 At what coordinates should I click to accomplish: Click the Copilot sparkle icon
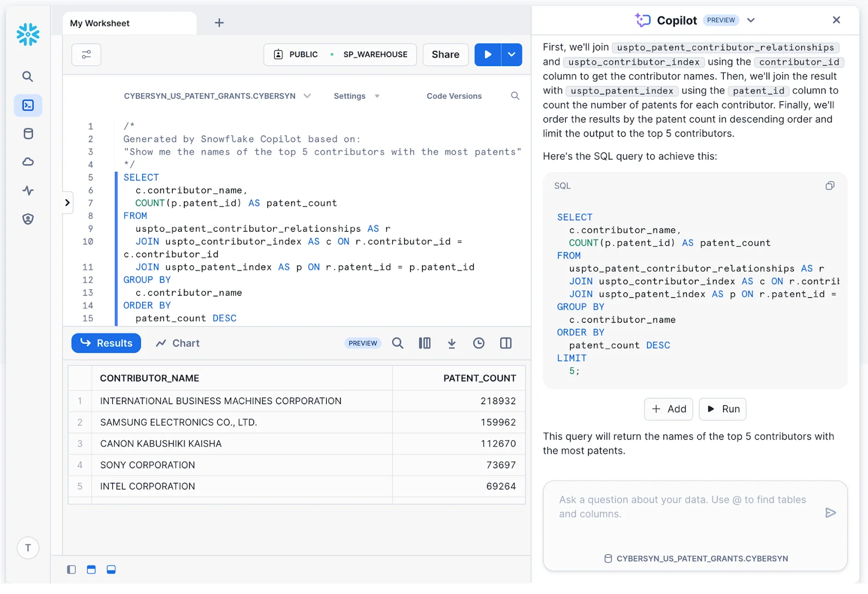coord(643,20)
